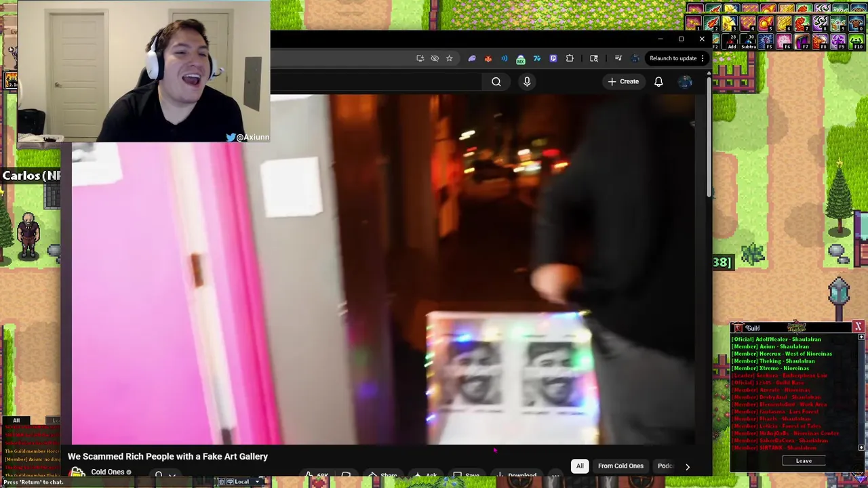Screen dimensions: 868x488
Task: Use the golden skill in slot 6
Action: pos(784,23)
